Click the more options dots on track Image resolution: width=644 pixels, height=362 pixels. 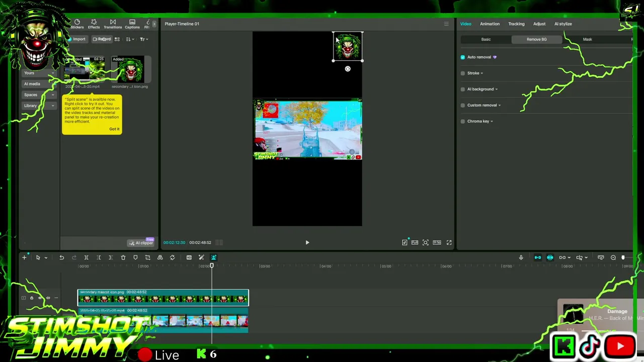click(x=56, y=298)
